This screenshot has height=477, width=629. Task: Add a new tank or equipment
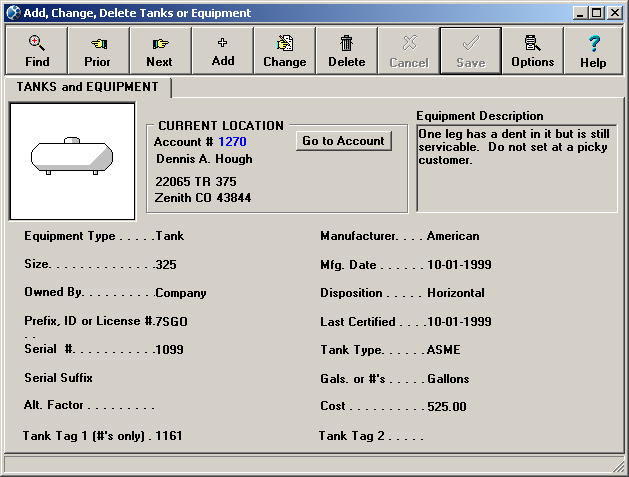click(x=222, y=51)
